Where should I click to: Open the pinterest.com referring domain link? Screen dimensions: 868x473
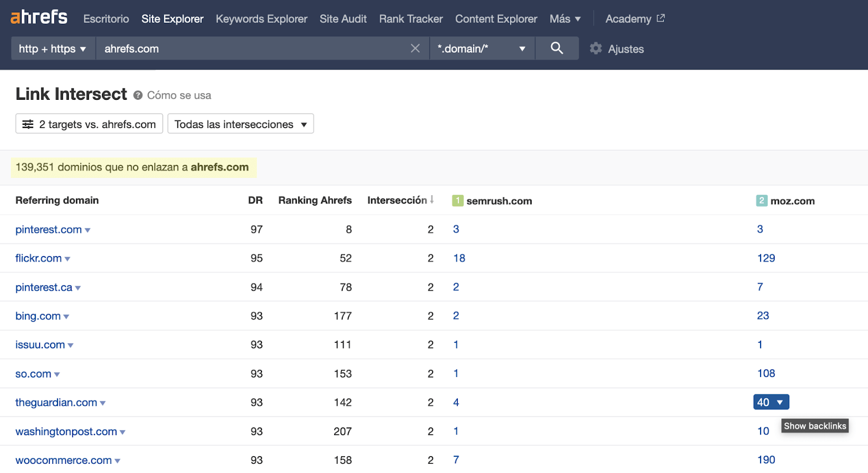[x=48, y=229]
